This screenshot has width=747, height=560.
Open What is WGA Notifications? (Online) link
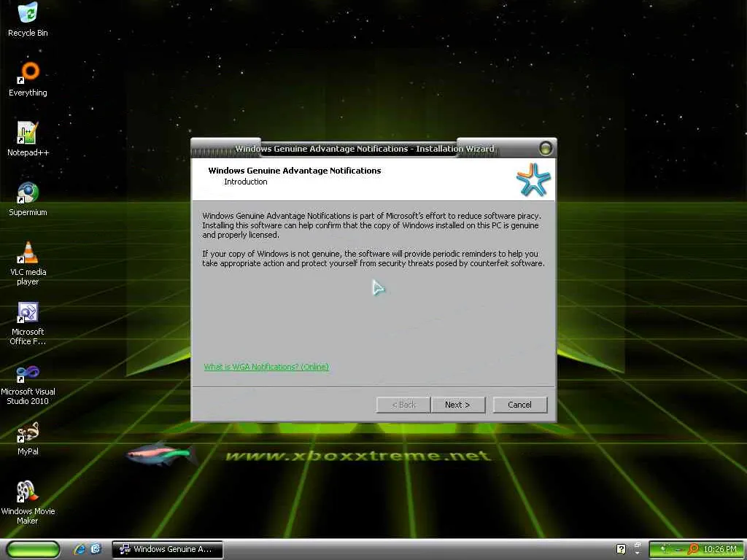(266, 367)
